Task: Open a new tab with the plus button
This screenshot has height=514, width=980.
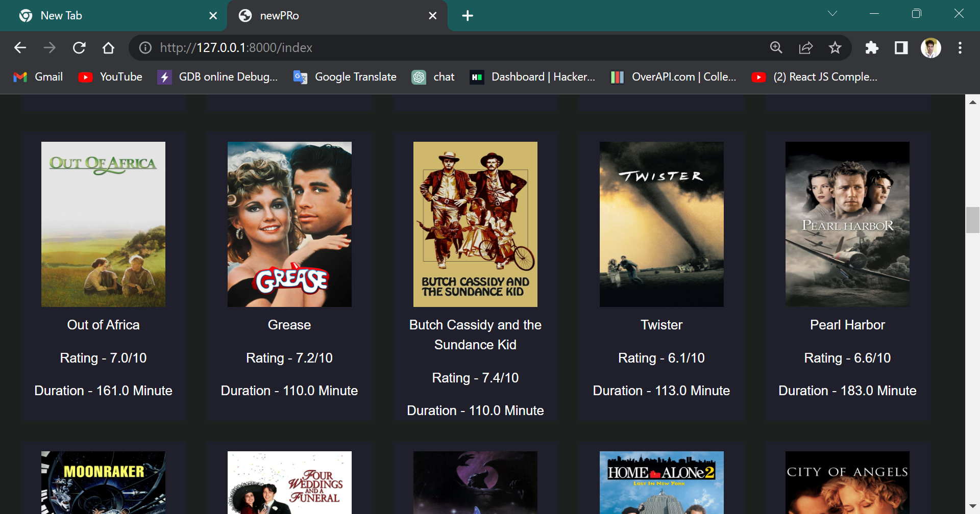Action: coord(468,15)
